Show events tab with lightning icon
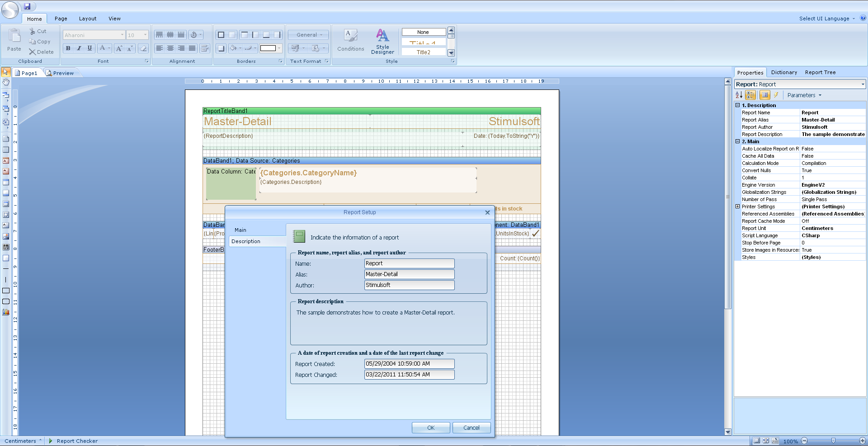 point(776,95)
